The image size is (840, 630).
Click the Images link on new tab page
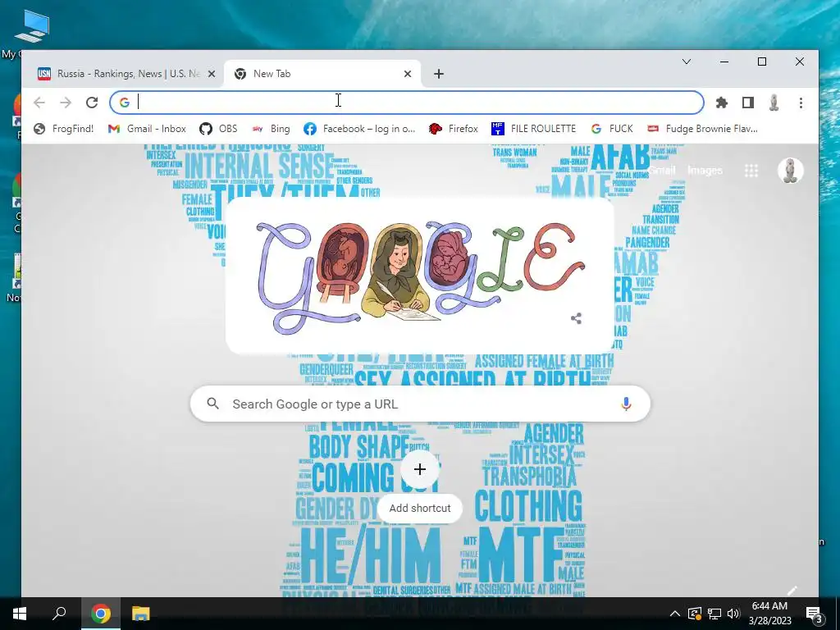705,171
